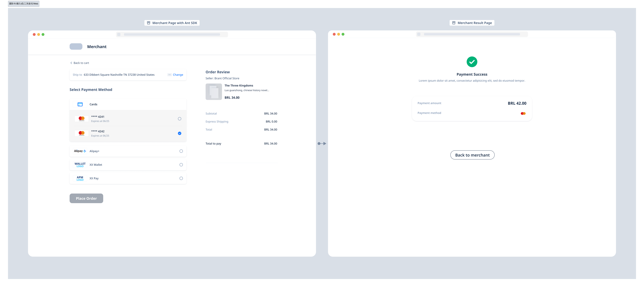644x287 pixels.
Task: Click Back to merchant button
Action: tap(472, 155)
